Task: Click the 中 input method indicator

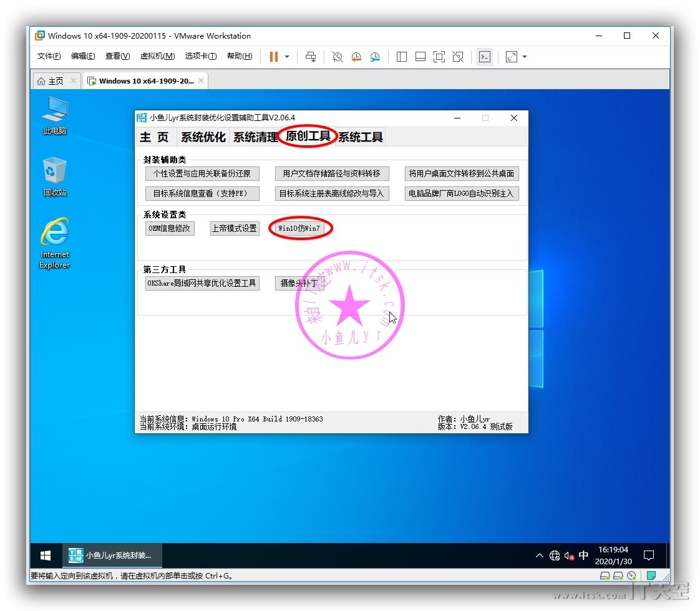Action: coord(583,556)
